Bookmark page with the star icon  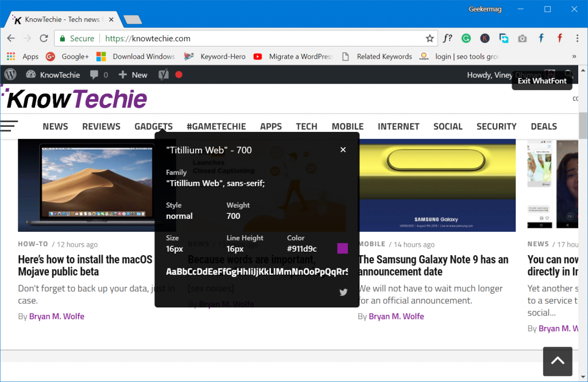(430, 38)
